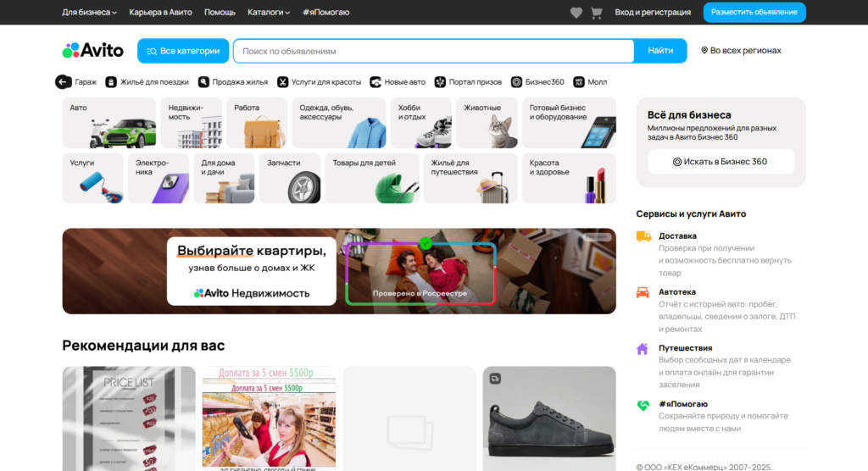The image size is (868, 471).
Task: Click the Портал призов icon
Action: (440, 82)
